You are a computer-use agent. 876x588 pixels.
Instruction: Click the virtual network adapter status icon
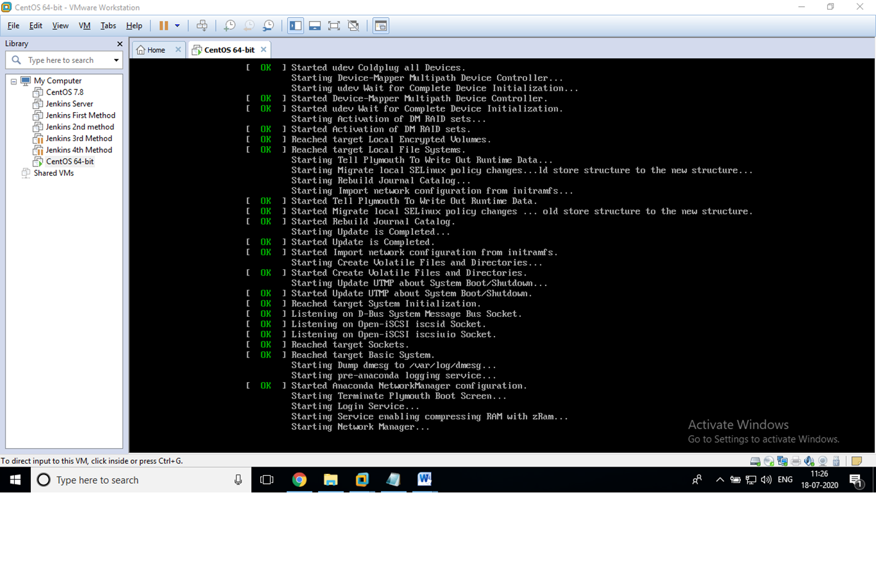pyautogui.click(x=782, y=460)
